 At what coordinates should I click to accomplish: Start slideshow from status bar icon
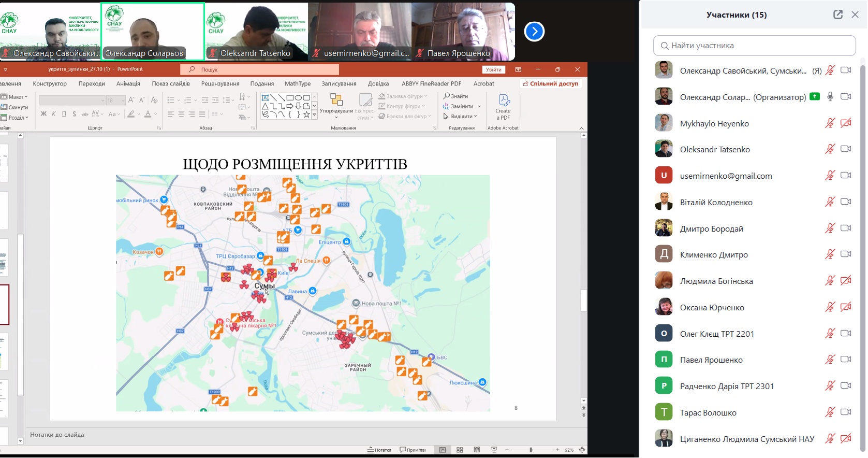(494, 450)
